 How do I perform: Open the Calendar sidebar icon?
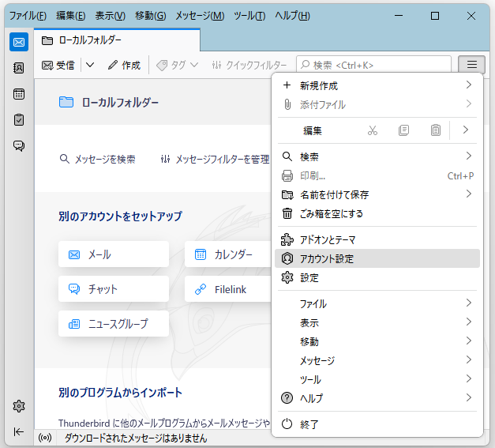[19, 94]
